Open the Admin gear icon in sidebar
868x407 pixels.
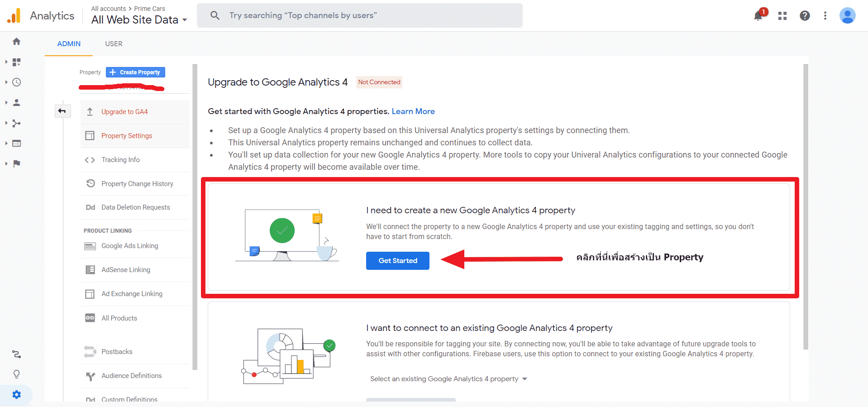[17, 394]
